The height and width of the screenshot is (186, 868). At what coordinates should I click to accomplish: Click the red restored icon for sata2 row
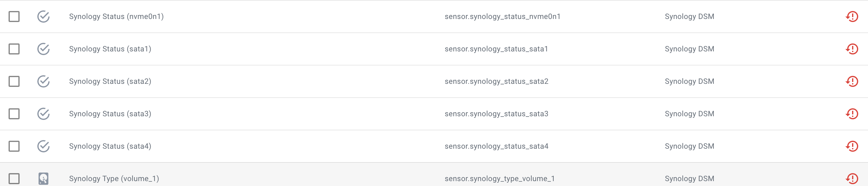(852, 81)
